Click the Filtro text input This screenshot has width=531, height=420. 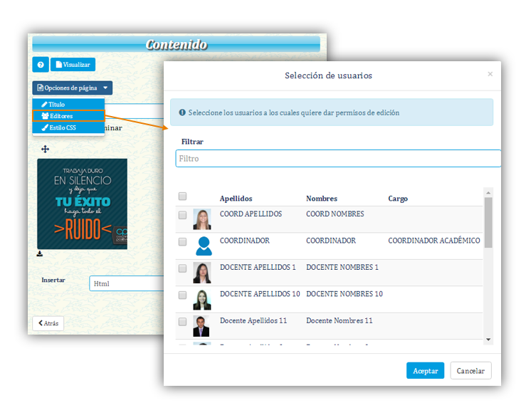click(x=338, y=159)
